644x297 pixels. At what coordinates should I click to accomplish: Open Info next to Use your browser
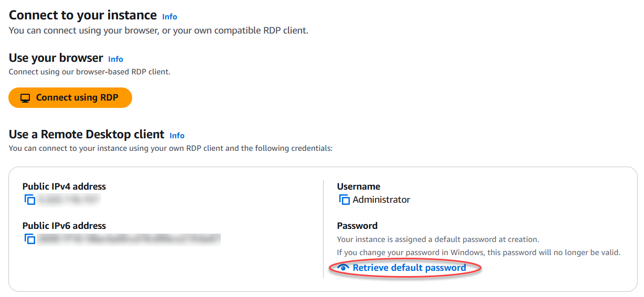click(x=115, y=59)
